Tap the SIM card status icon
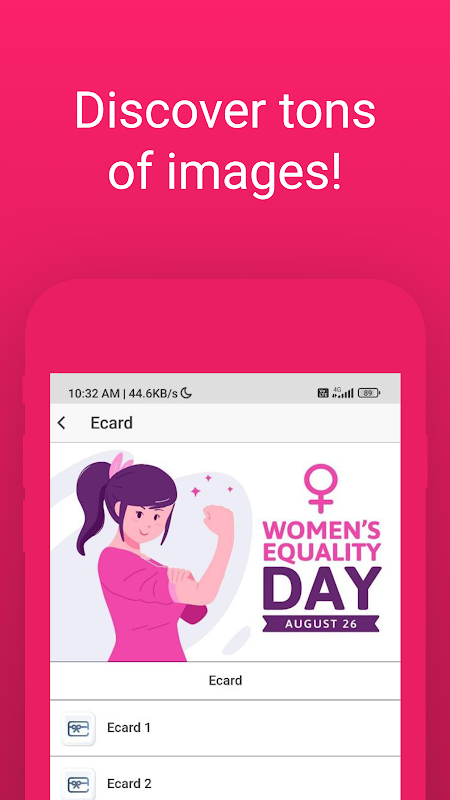 coord(323,393)
